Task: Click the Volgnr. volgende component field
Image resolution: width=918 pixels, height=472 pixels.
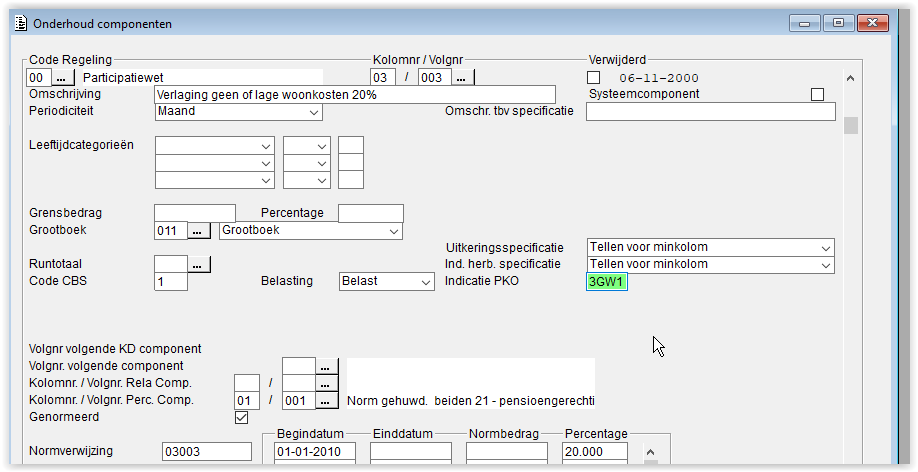Action: 299,367
